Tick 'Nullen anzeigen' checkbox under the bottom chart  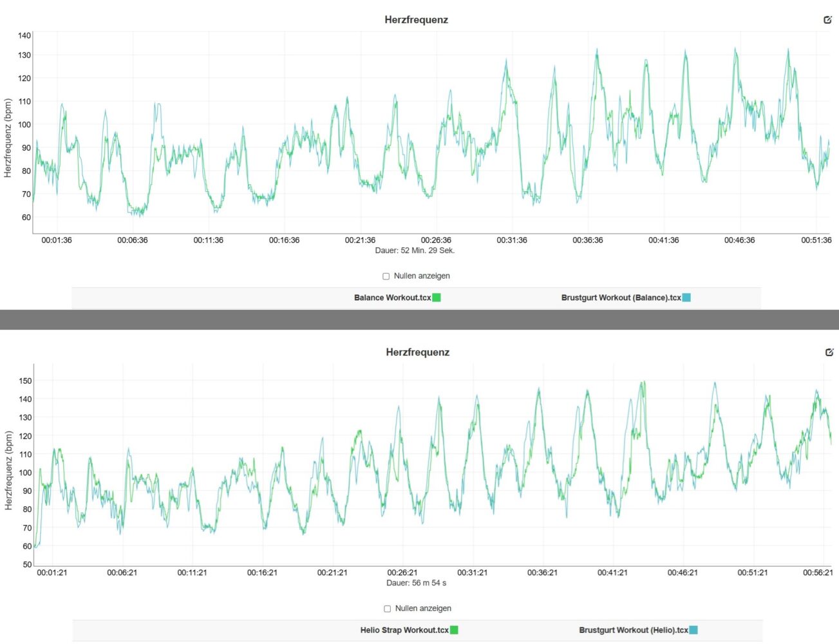[388, 609]
